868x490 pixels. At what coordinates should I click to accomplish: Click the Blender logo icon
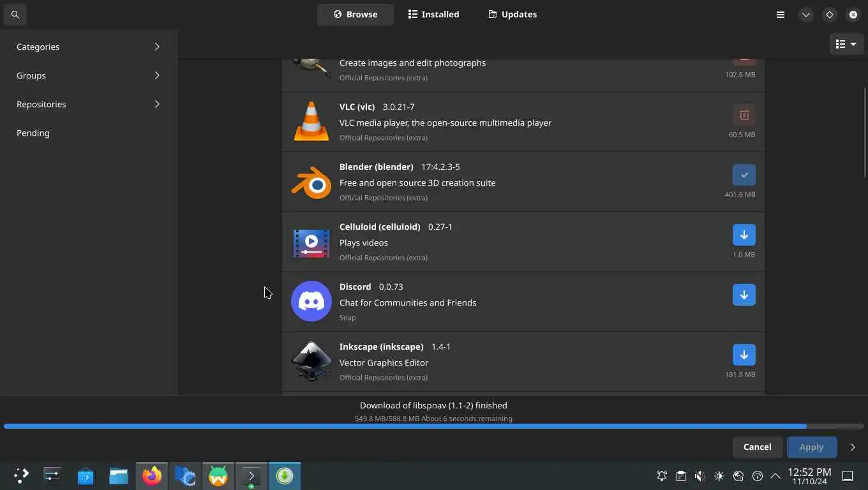311,182
